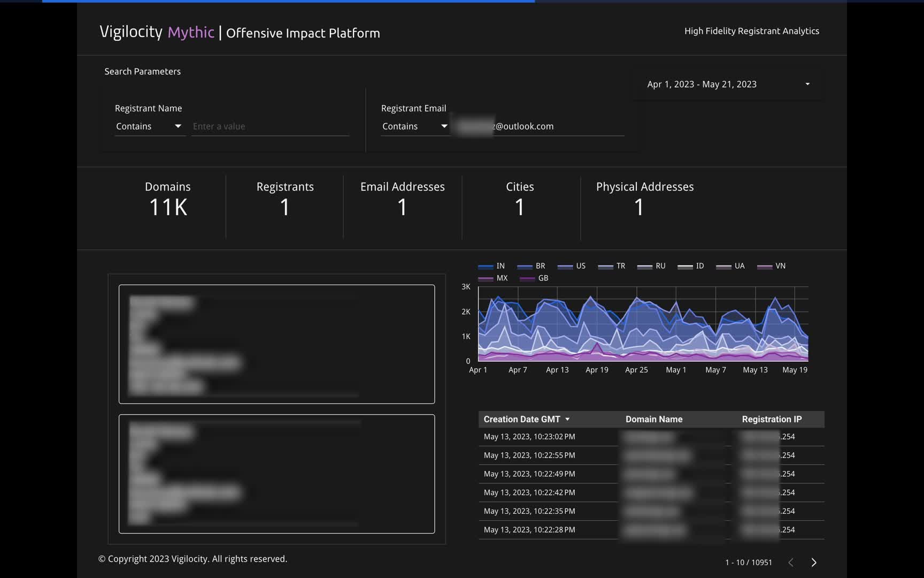Toggle the ID series in chart legend
The width and height of the screenshot is (924, 578).
691,266
